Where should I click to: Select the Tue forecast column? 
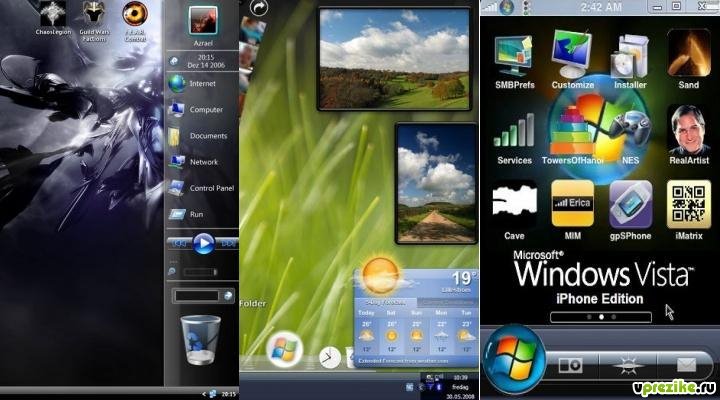point(466,332)
